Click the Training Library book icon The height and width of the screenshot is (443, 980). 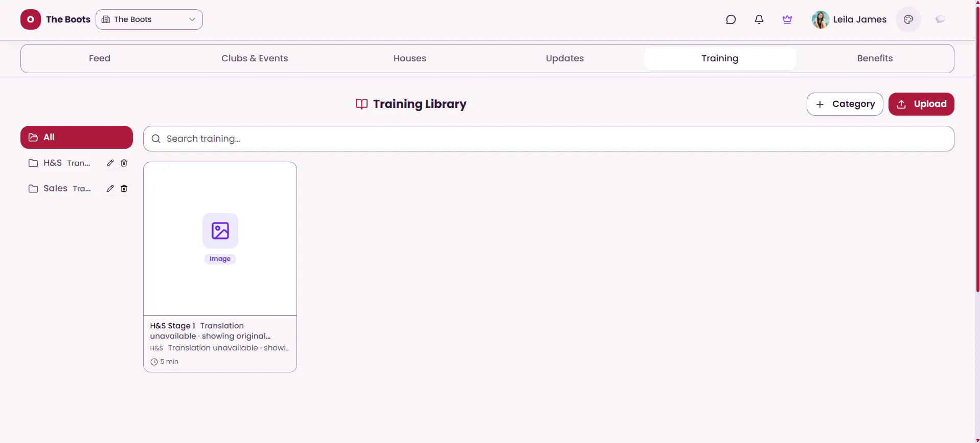click(x=361, y=104)
